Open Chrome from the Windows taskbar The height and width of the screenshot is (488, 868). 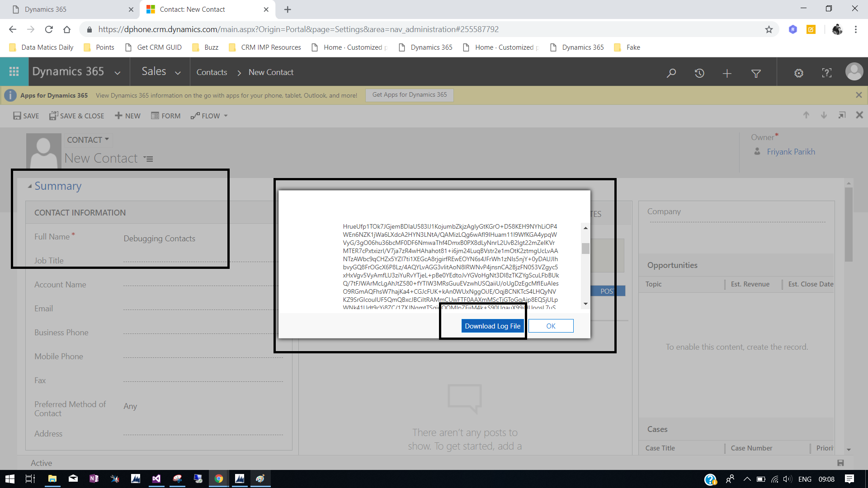pyautogui.click(x=219, y=479)
